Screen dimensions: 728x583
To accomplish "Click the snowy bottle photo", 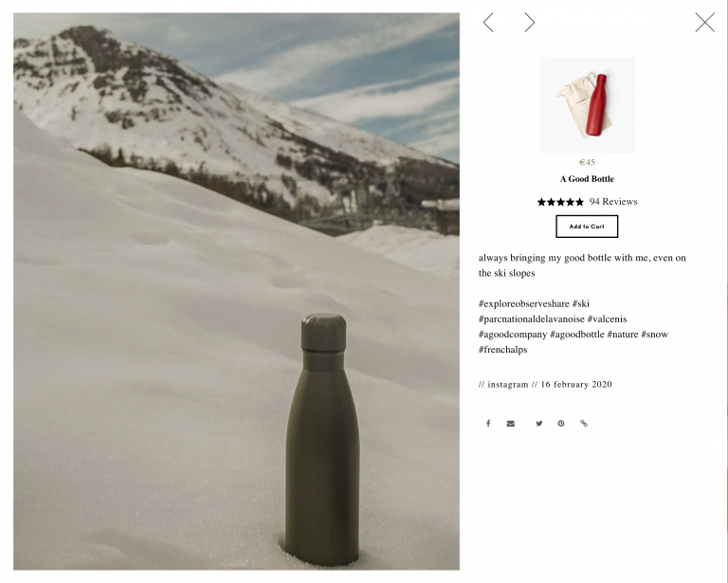I will [236, 291].
